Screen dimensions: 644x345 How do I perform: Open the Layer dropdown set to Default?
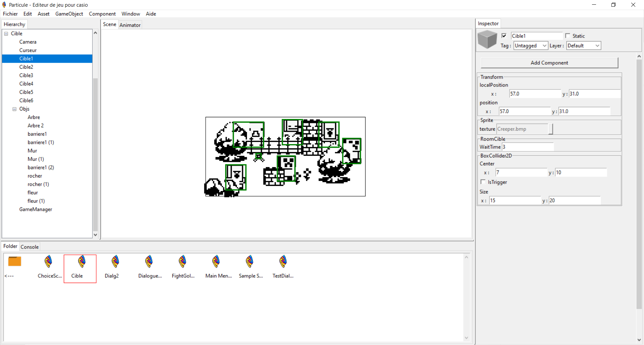[584, 46]
